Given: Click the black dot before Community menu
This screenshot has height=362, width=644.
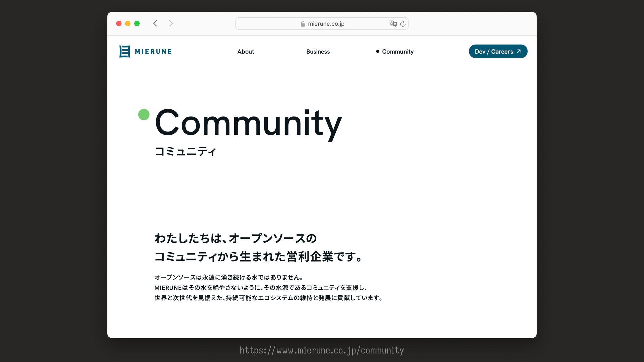Looking at the screenshot, I should pyautogui.click(x=378, y=51).
